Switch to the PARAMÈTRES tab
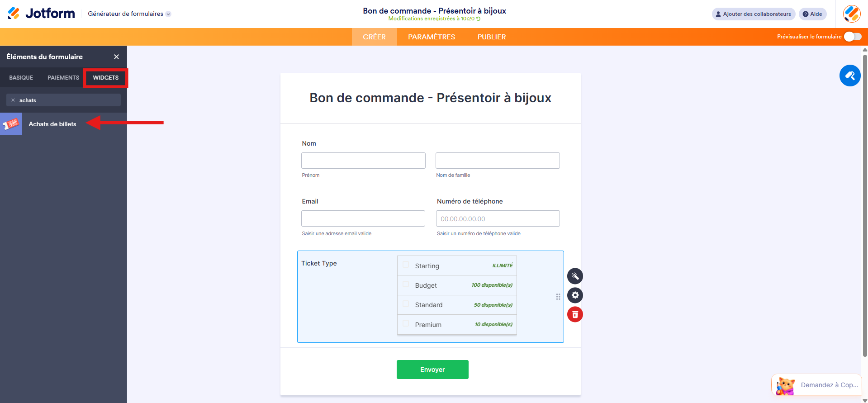Screen dimensions: 868x403 click(432, 37)
